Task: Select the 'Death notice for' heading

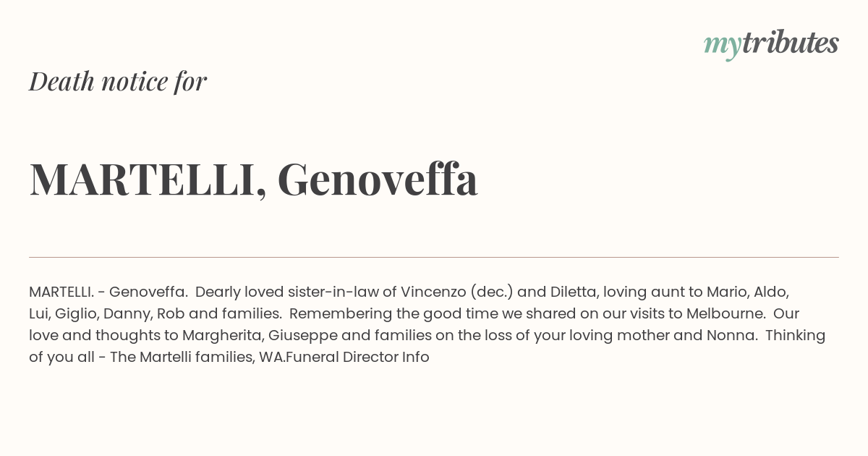Action: tap(118, 81)
